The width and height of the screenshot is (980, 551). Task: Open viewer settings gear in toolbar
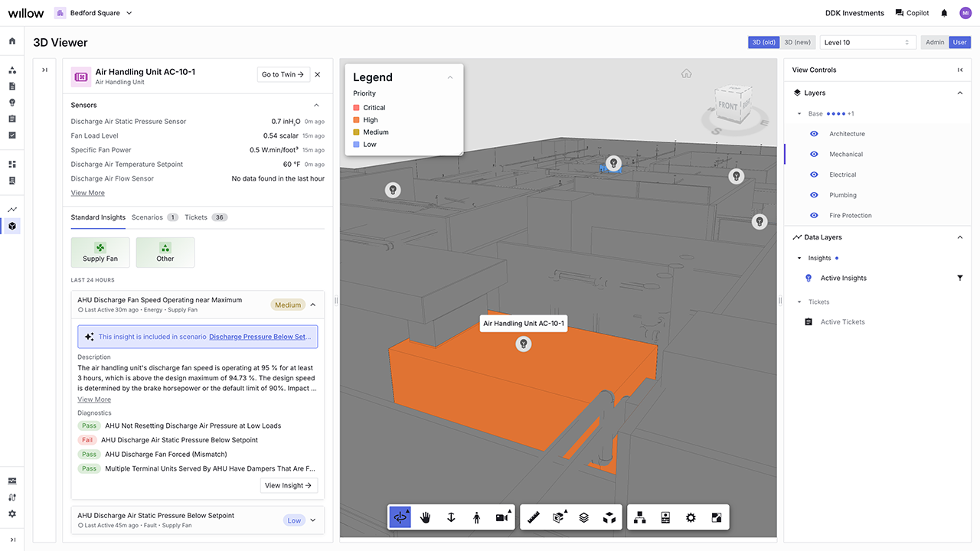(x=691, y=517)
